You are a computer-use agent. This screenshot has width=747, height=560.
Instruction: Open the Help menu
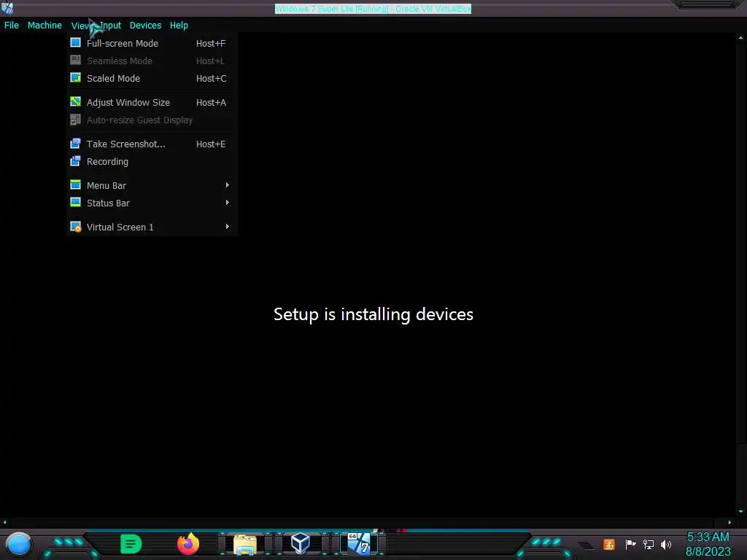pyautogui.click(x=179, y=26)
